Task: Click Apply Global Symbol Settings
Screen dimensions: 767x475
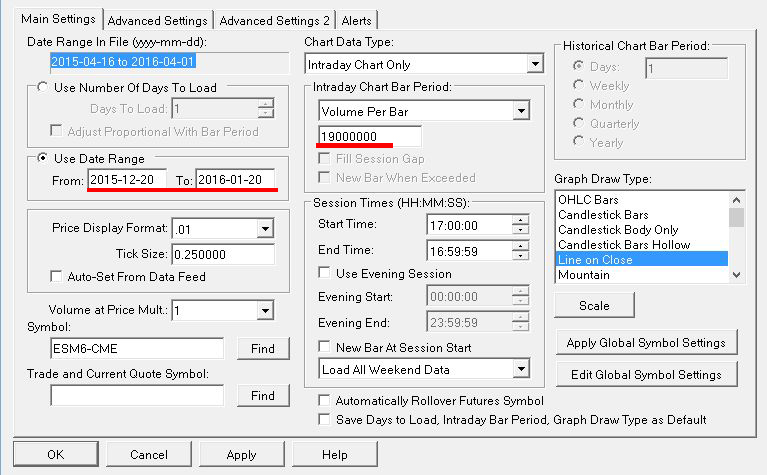Action: point(646,342)
